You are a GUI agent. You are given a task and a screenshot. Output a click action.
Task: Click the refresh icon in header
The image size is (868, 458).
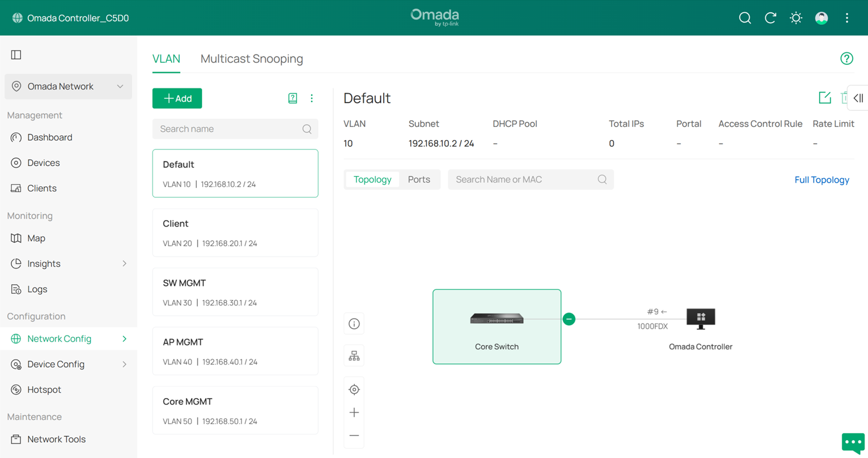(770, 18)
